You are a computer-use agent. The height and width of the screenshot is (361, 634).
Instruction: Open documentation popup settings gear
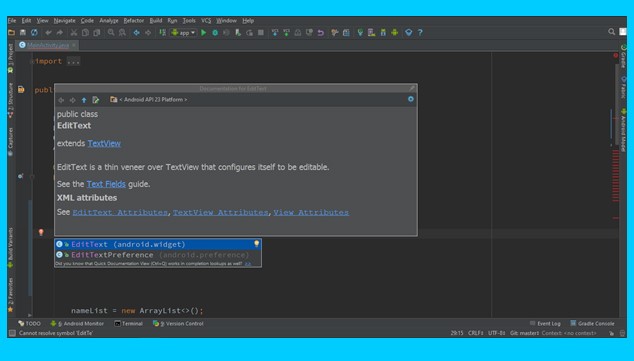pyautogui.click(x=411, y=99)
